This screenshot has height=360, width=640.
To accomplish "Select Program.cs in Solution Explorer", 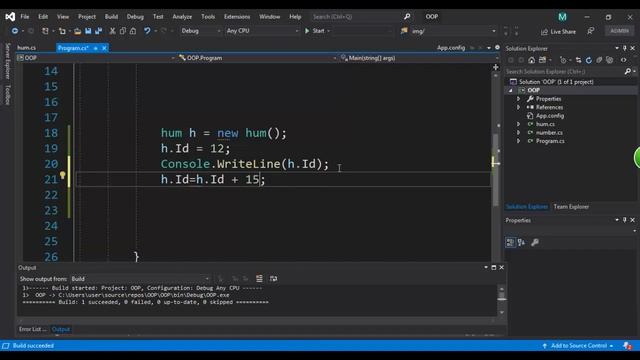I will point(550,141).
